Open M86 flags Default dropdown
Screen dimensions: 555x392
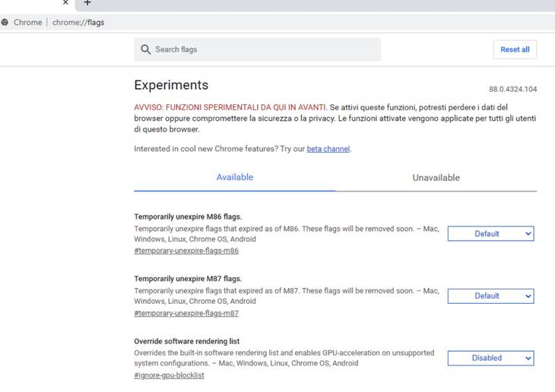point(490,234)
